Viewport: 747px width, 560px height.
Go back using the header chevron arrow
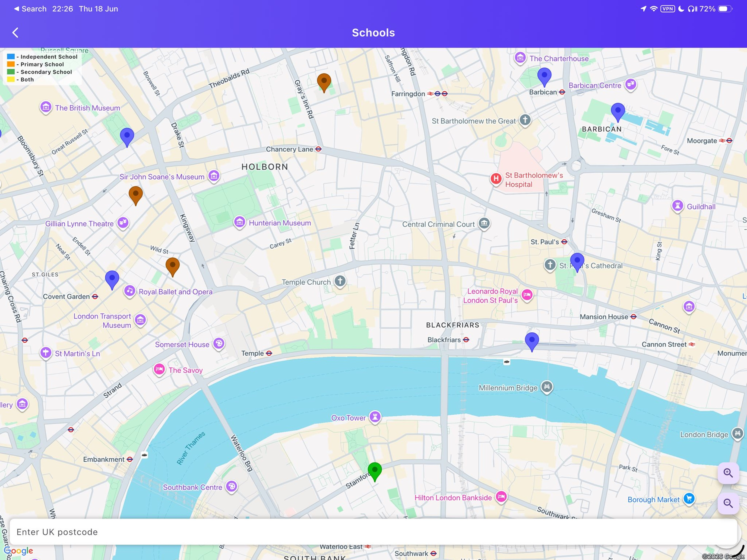click(x=15, y=33)
